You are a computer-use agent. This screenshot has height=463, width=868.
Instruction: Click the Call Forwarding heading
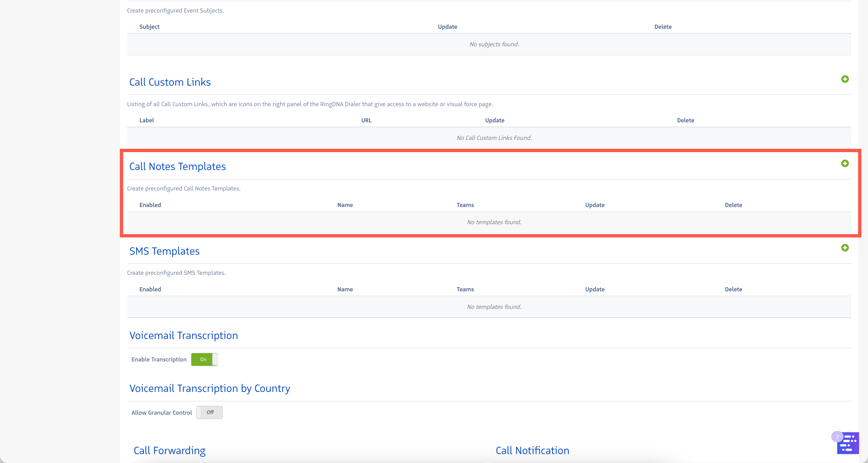click(169, 450)
